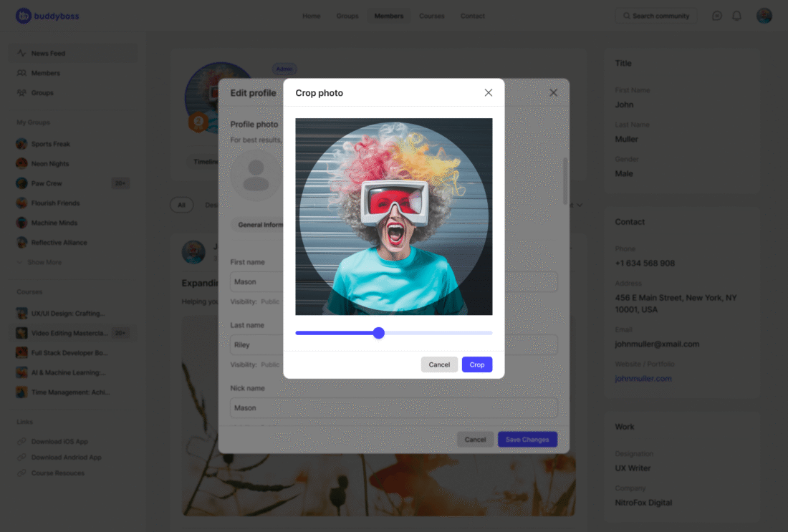Click the Save Changes button
This screenshot has height=532, width=788.
(527, 440)
